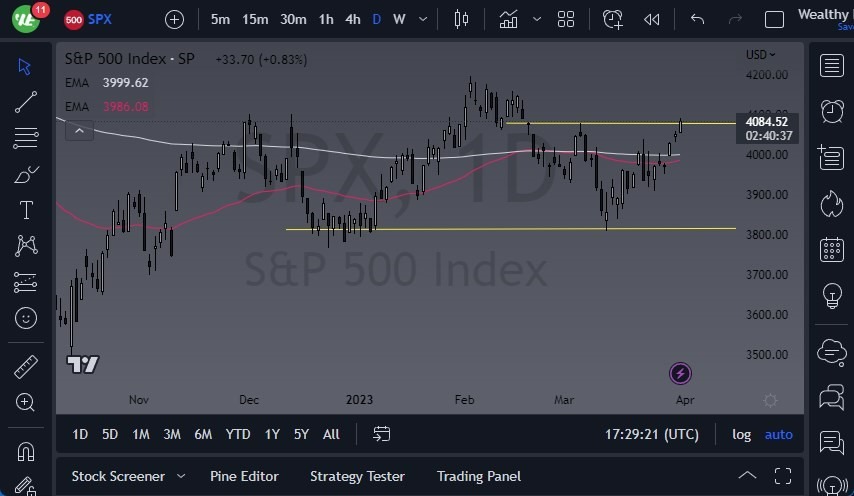Collapse the indicator legend chevron
The width and height of the screenshot is (854, 496).
80,131
